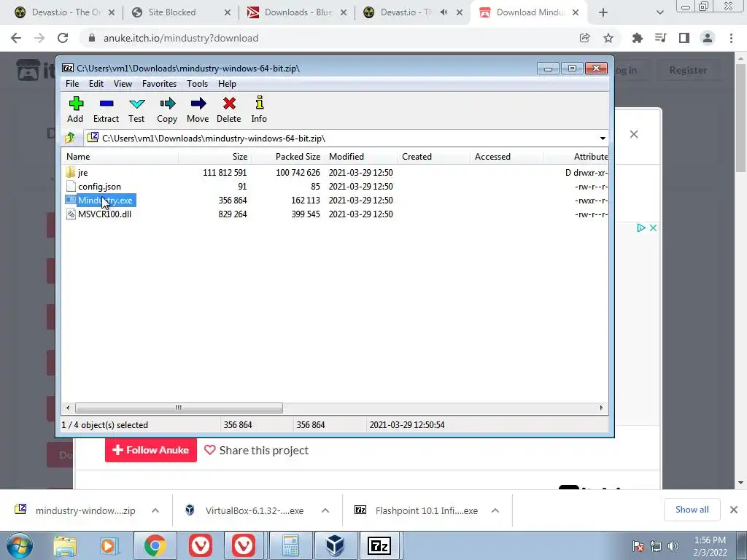Open the Extensions puzzle icon

tap(637, 38)
